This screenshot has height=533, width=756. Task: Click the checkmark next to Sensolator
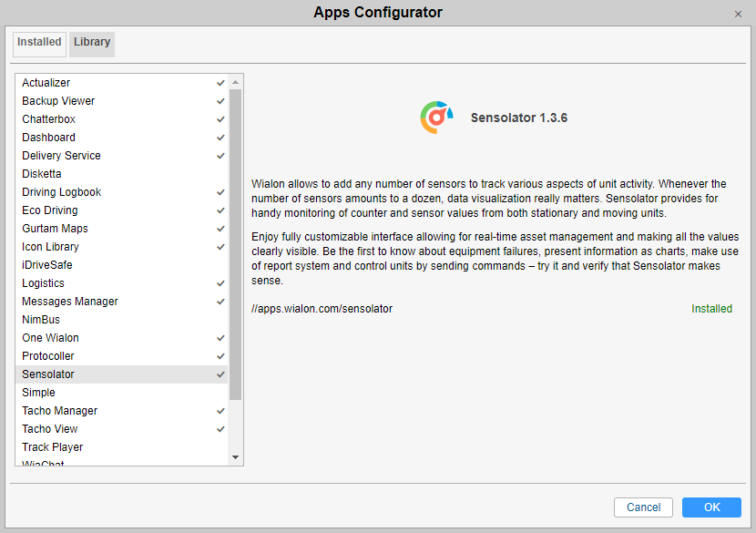tap(220, 374)
